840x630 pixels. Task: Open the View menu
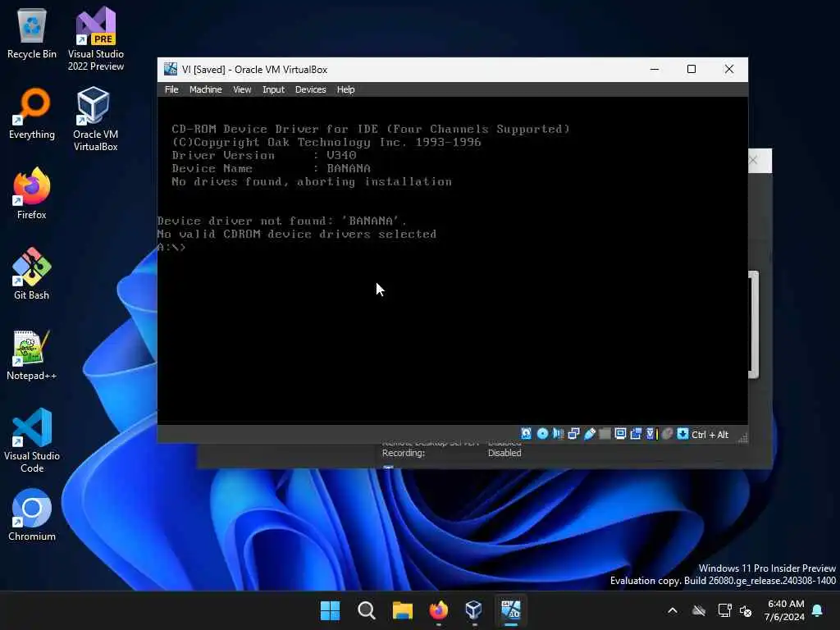242,89
